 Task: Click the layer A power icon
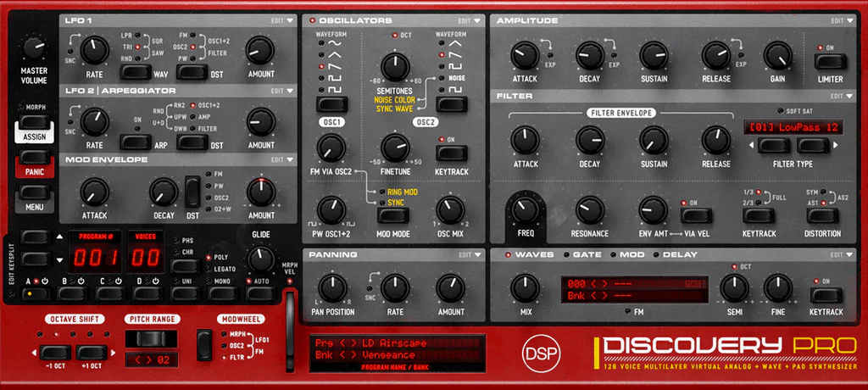tap(44, 281)
